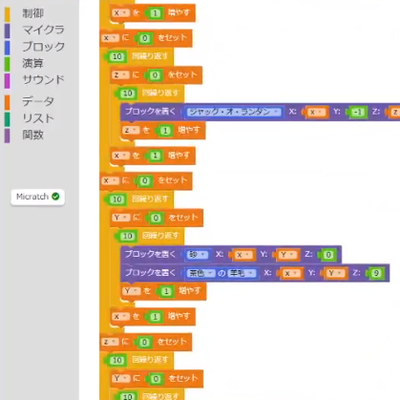Open the 砂 block type dropdown
400x400 pixels.
[x=197, y=255]
